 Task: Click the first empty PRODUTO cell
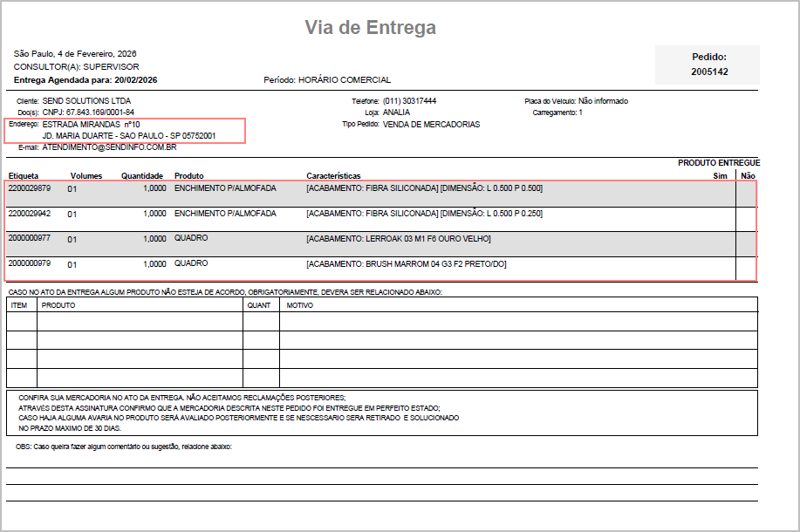click(140, 322)
